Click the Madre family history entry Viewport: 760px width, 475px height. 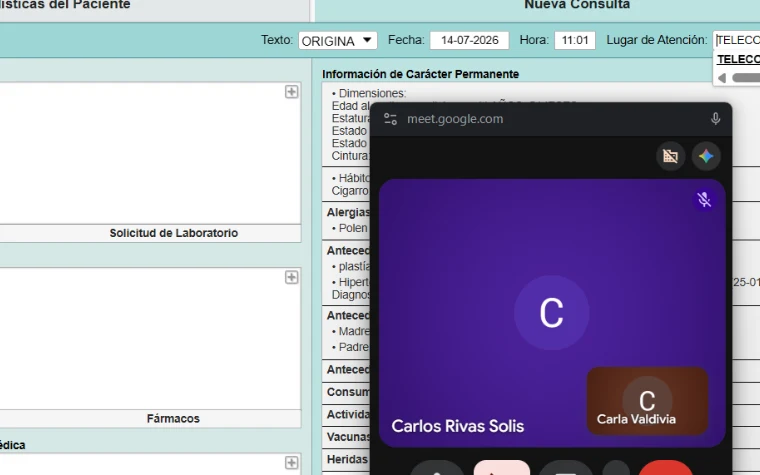[350, 332]
